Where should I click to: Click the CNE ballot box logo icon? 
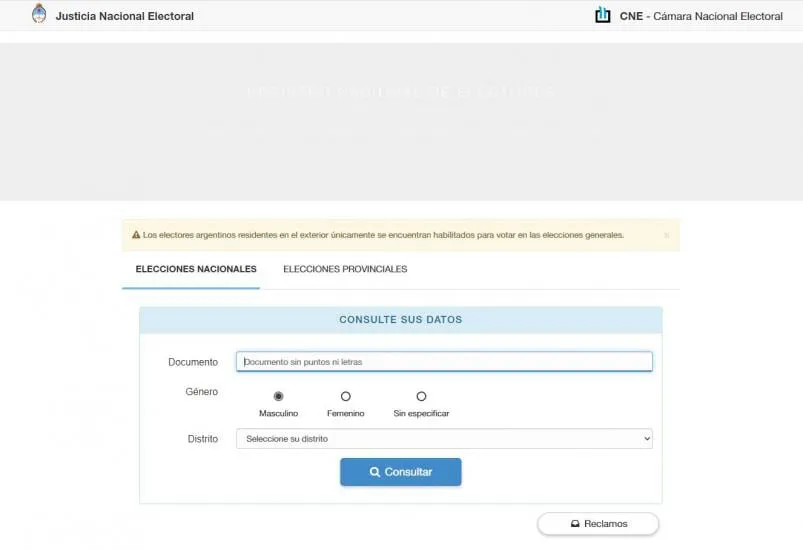click(x=602, y=15)
